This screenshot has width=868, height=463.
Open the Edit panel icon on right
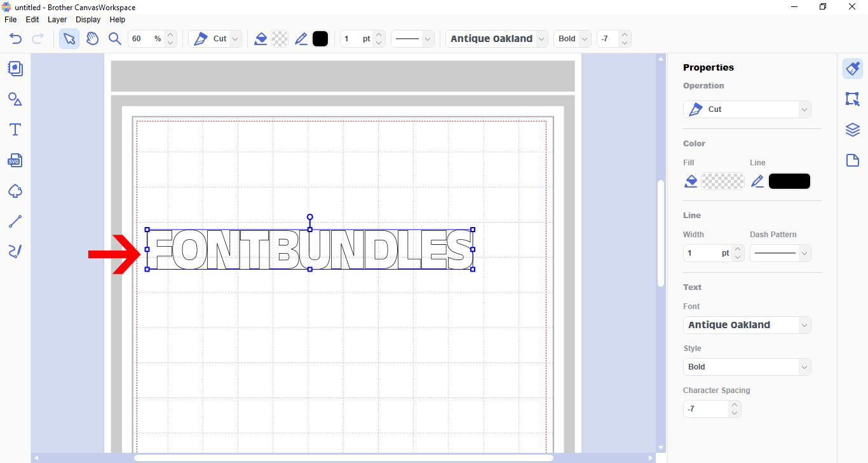853,99
